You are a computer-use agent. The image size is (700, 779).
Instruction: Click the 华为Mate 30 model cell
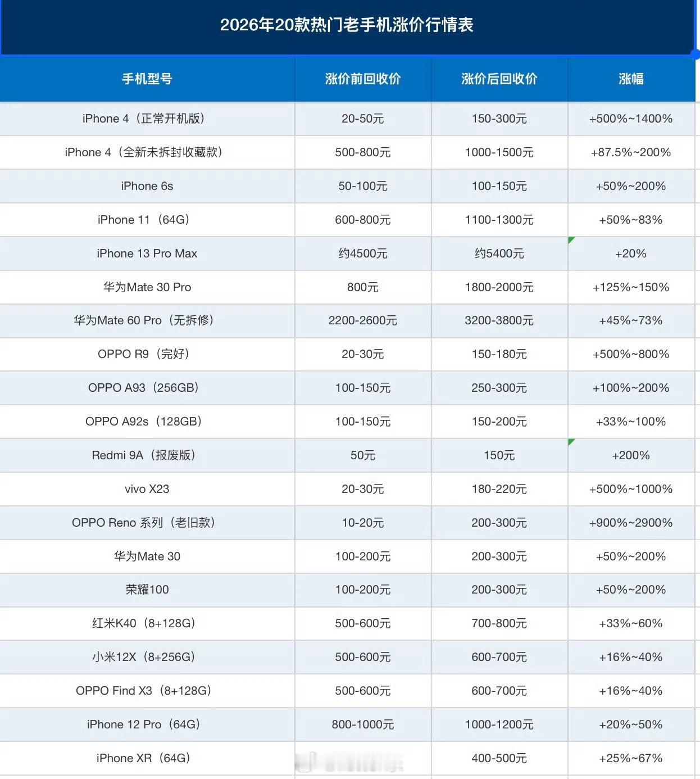pyautogui.click(x=147, y=556)
